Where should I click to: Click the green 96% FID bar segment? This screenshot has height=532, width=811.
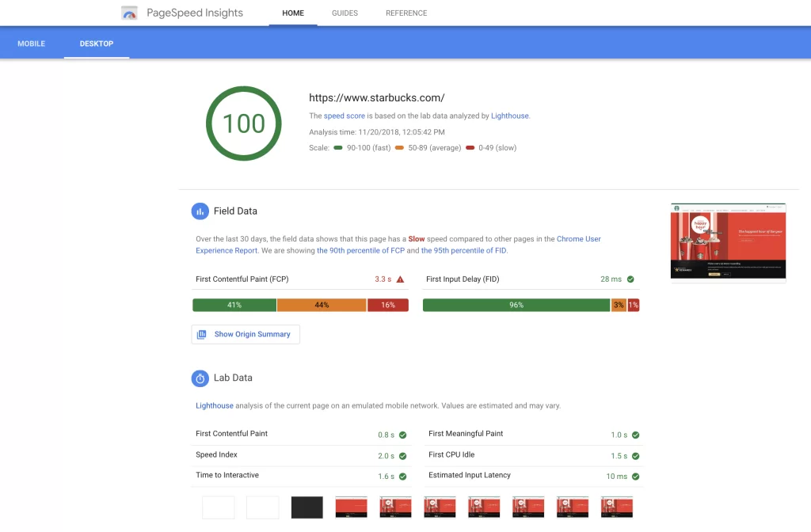tap(516, 305)
